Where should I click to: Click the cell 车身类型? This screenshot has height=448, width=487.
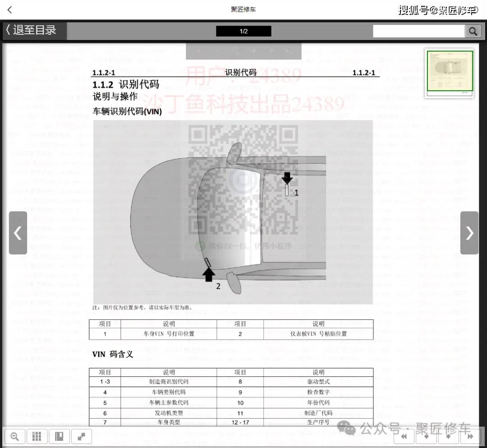coord(169,422)
